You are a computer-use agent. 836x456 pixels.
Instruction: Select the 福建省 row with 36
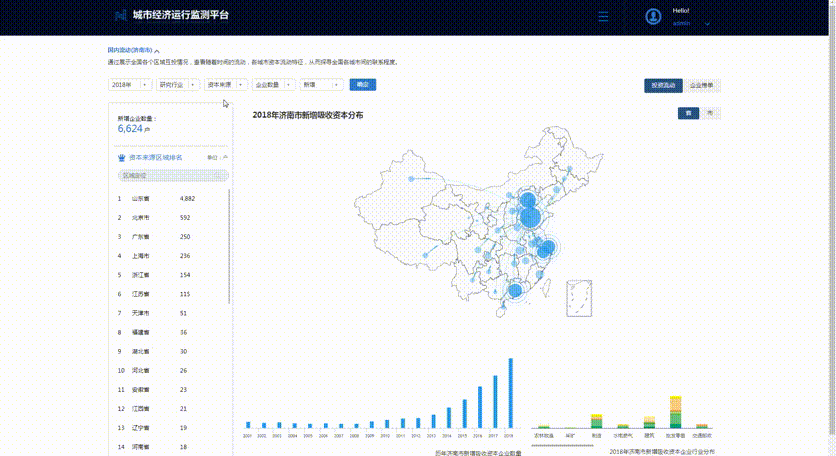tap(171, 332)
